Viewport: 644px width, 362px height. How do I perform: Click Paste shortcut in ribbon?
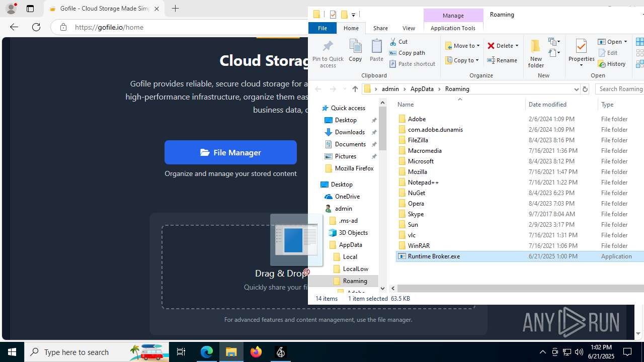pos(412,64)
